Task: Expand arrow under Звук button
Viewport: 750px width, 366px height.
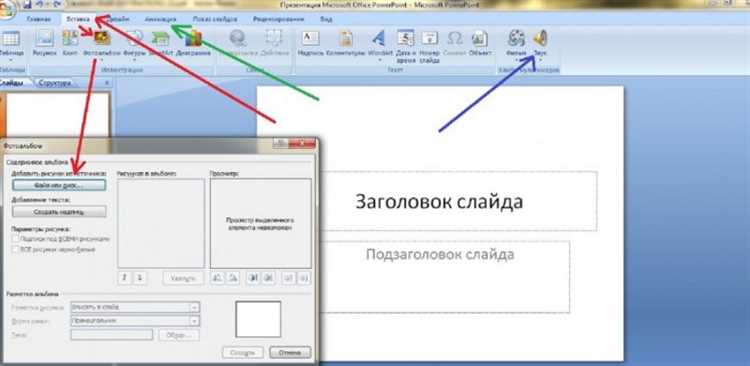Action: tap(541, 60)
